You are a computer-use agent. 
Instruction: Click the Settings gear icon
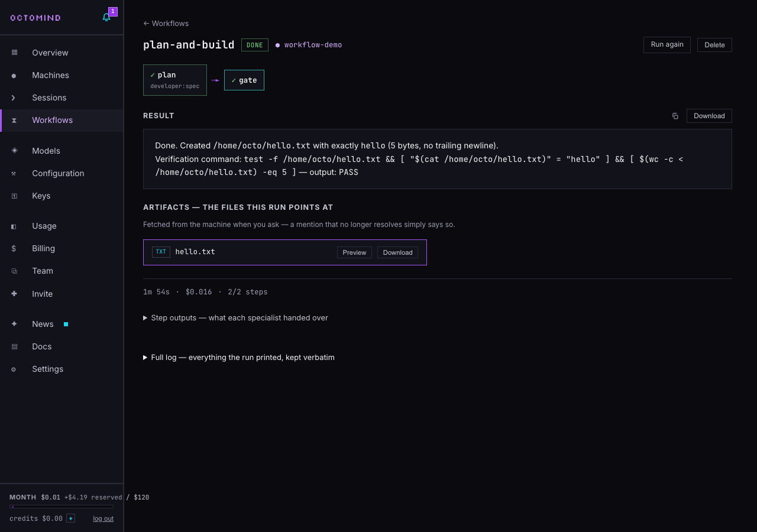[14, 369]
